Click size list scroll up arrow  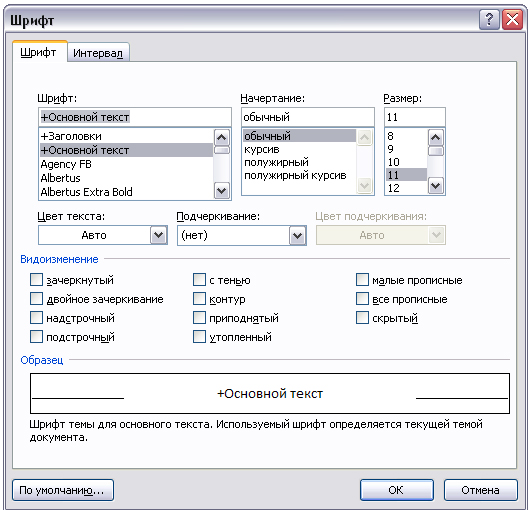click(436, 137)
